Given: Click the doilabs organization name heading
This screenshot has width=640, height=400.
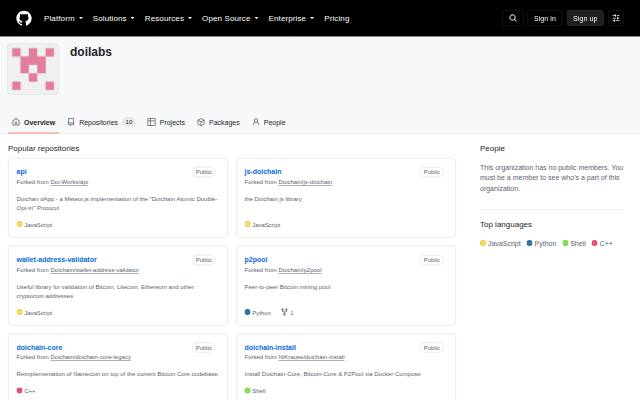Looking at the screenshot, I should (91, 52).
